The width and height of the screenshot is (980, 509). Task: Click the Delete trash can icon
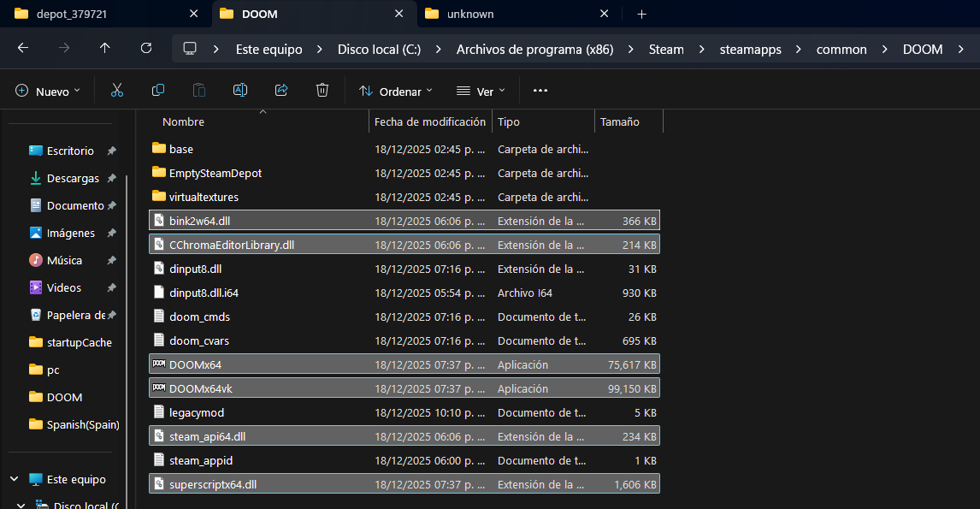click(x=322, y=91)
